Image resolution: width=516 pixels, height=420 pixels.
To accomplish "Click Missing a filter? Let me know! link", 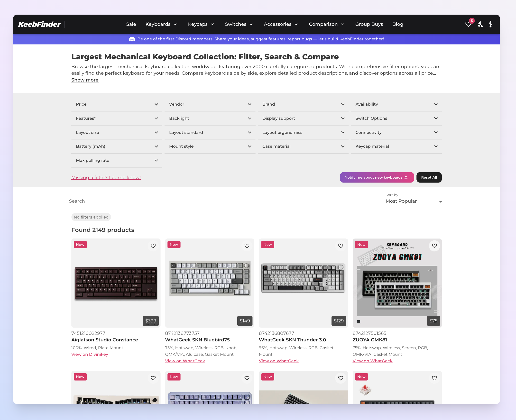I will [106, 178].
